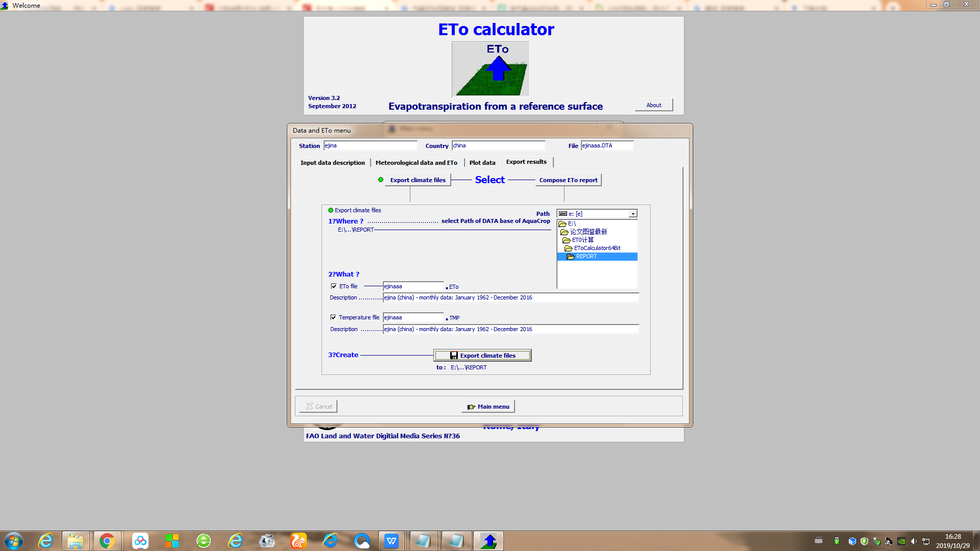Open Google Chrome from taskbar

point(107,541)
